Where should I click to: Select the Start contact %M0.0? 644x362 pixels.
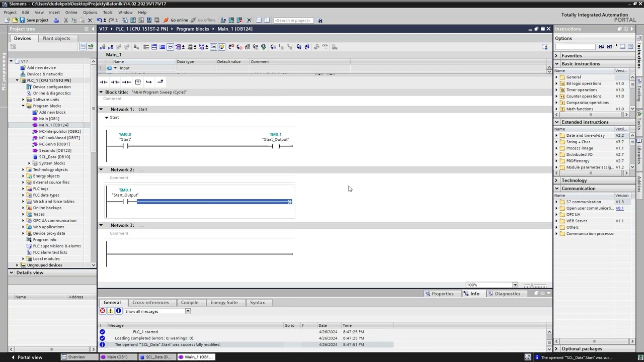click(x=125, y=146)
